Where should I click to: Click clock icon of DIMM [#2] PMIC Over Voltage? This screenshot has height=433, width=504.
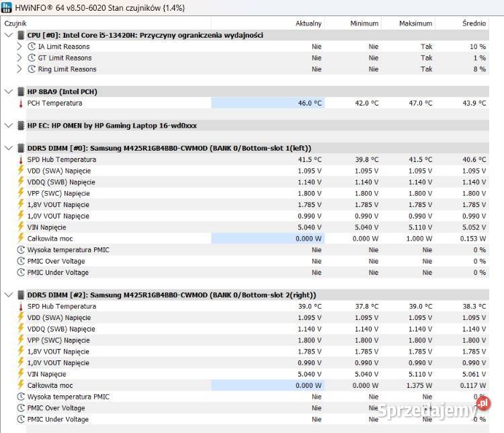click(x=21, y=407)
